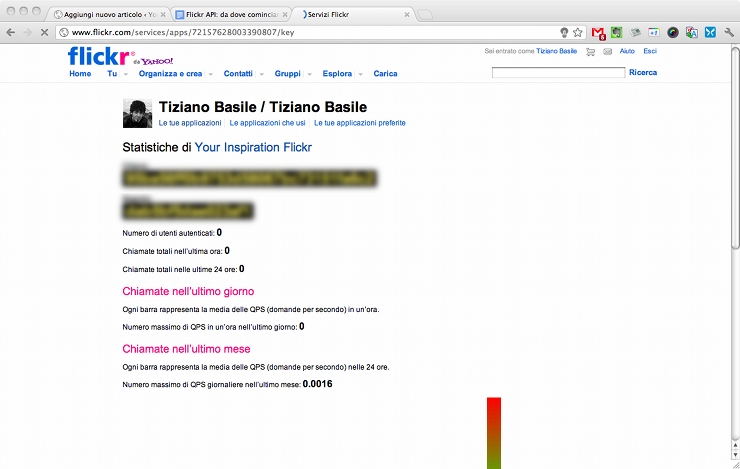
Task: Click the scrollbar down arrow
Action: [x=735, y=455]
